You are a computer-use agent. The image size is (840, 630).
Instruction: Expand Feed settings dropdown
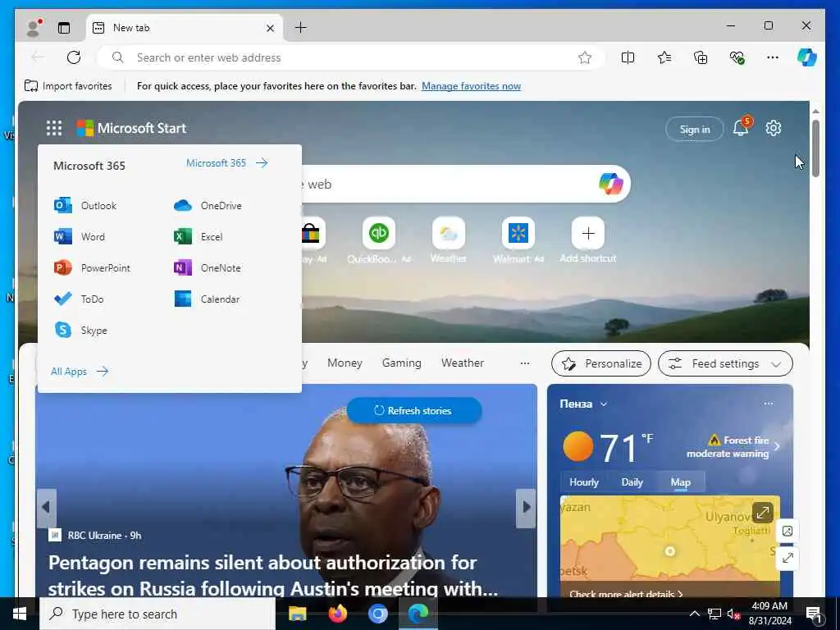click(x=725, y=363)
